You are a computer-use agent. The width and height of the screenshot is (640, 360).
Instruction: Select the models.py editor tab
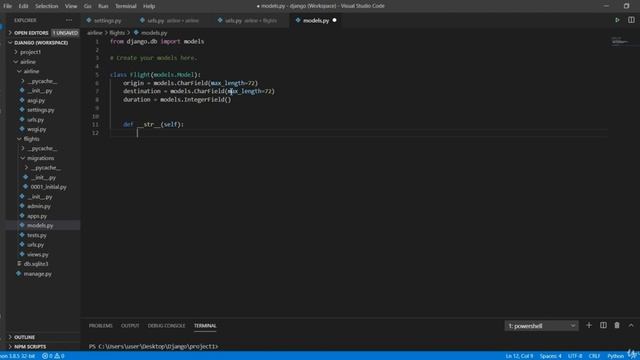[316, 20]
